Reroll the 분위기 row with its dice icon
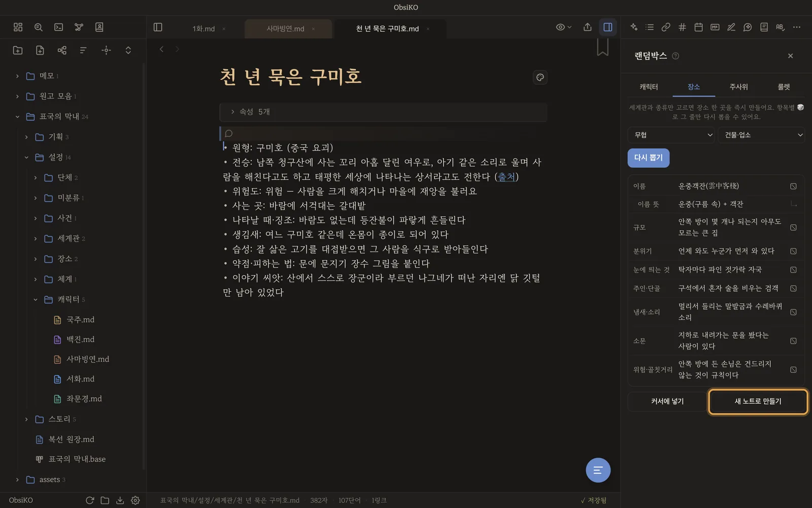The image size is (812, 508). 793,251
